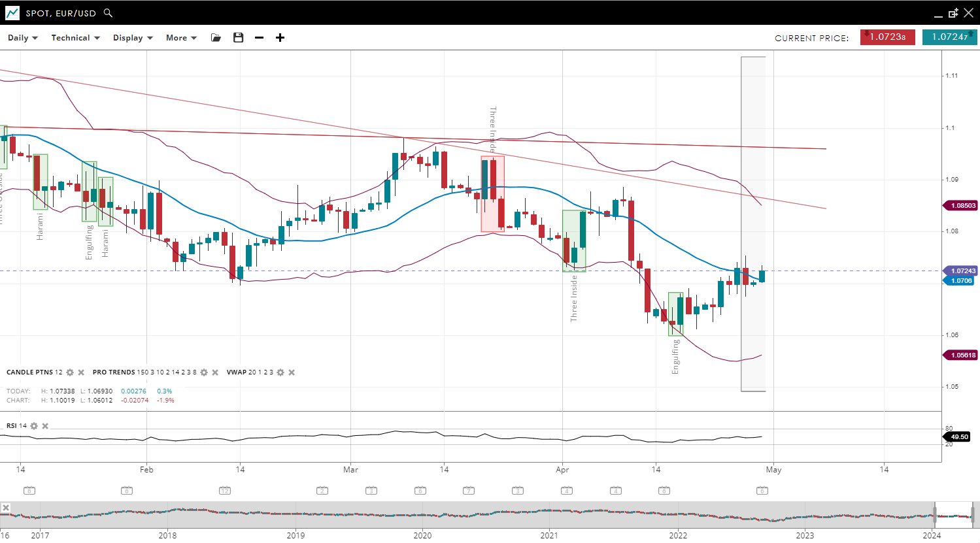Save chart with floppy disk icon
Viewport: 980px width, 543px height.
pyautogui.click(x=238, y=38)
